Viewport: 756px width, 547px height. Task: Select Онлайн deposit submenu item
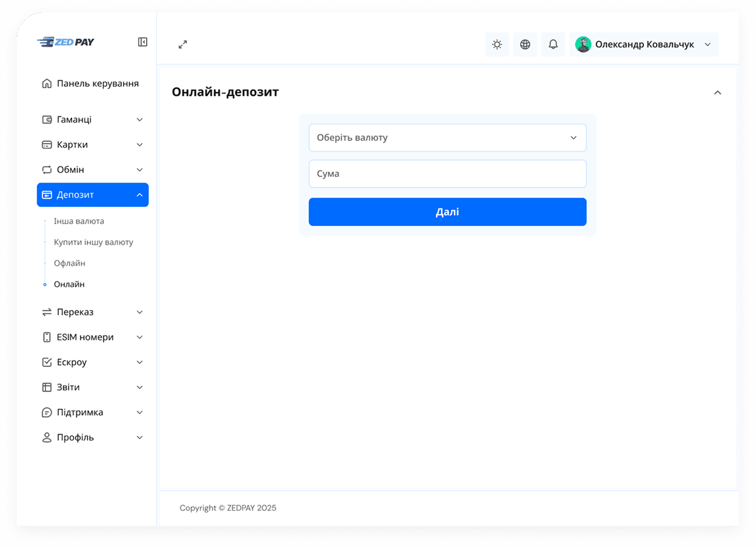pyautogui.click(x=69, y=284)
